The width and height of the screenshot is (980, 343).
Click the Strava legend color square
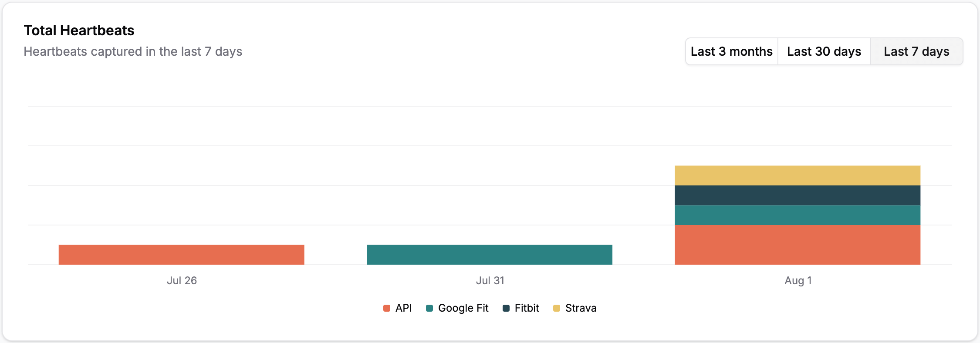[x=557, y=308]
